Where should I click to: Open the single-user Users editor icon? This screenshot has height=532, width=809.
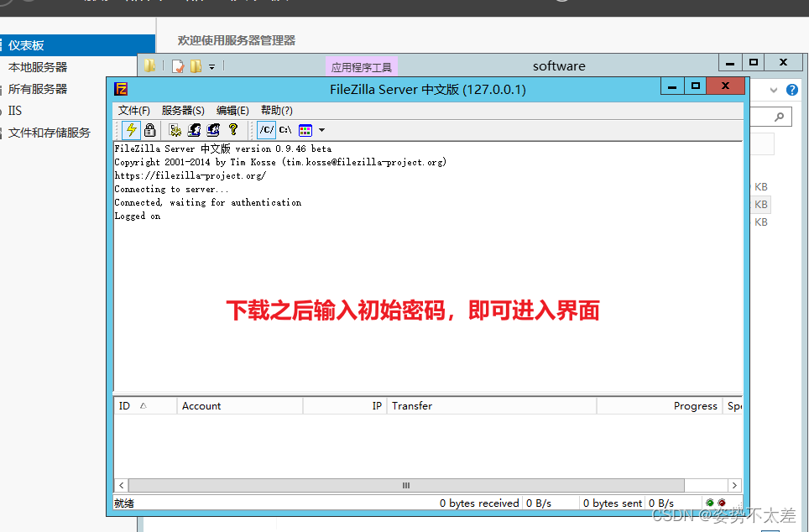pos(194,130)
